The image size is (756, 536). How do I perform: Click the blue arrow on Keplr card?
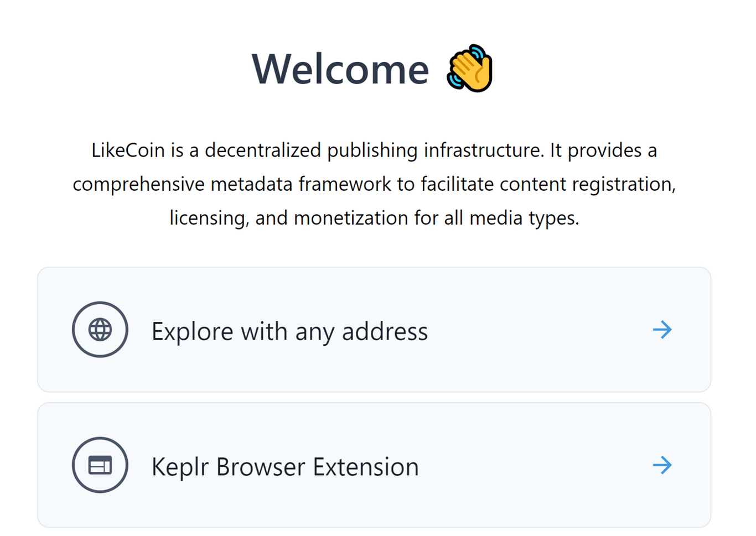tap(662, 465)
